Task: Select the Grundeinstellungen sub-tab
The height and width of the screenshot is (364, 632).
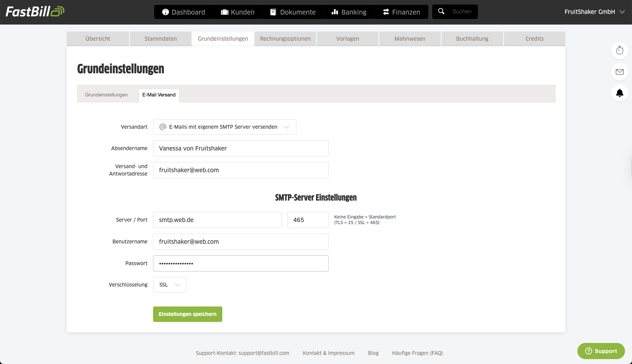Action: (106, 95)
